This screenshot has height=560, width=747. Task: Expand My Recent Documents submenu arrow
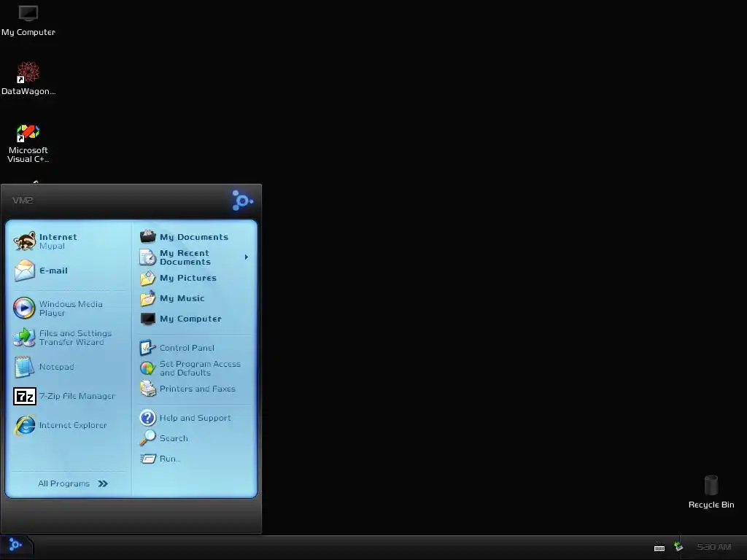[247, 257]
